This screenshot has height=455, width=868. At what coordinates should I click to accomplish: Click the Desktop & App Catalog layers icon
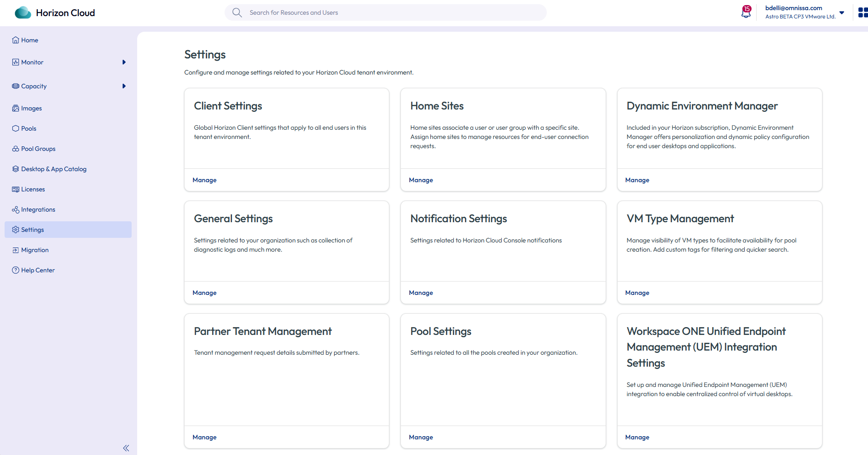(x=16, y=169)
